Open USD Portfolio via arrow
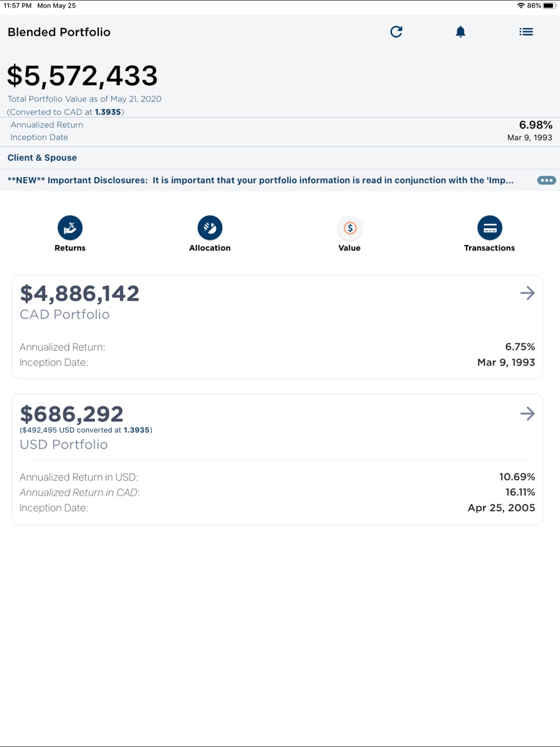560x747 pixels. pyautogui.click(x=527, y=413)
